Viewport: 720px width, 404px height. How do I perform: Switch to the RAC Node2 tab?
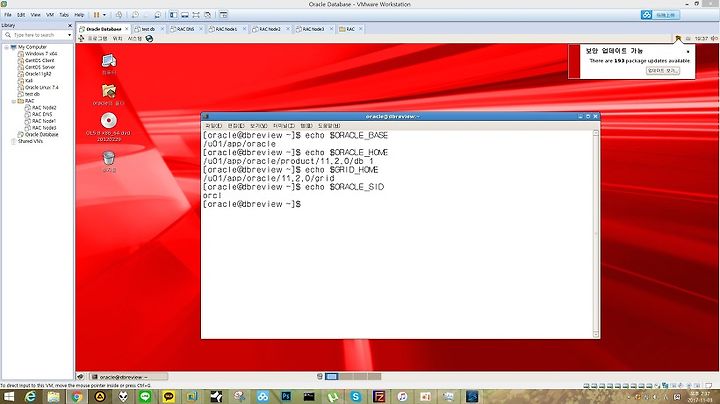coord(270,29)
